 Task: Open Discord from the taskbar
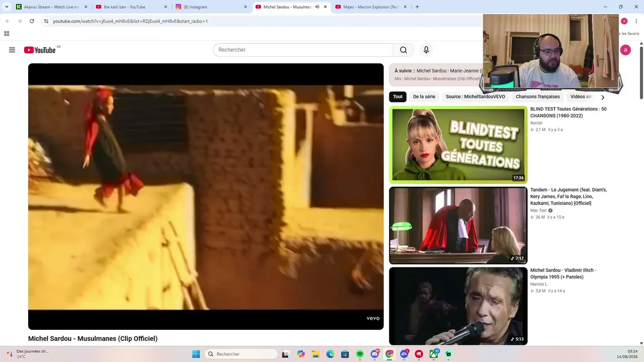click(x=375, y=354)
